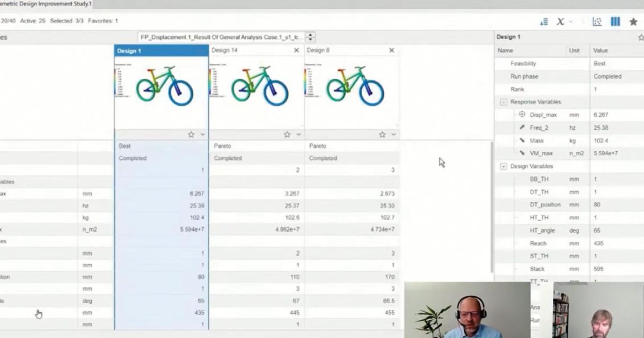
Task: Click the objective icon beside Displ_max
Action: [x=522, y=114]
